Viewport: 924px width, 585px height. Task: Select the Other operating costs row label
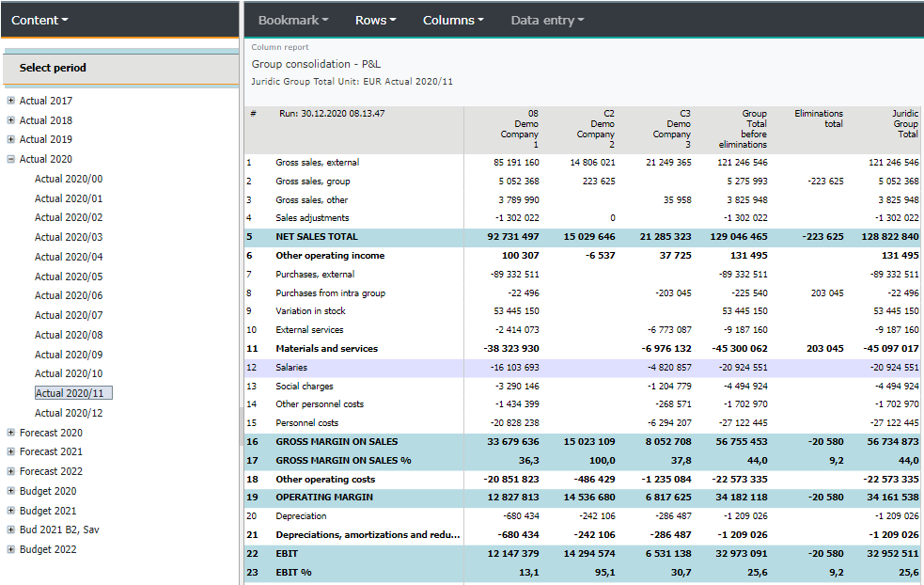(x=325, y=480)
